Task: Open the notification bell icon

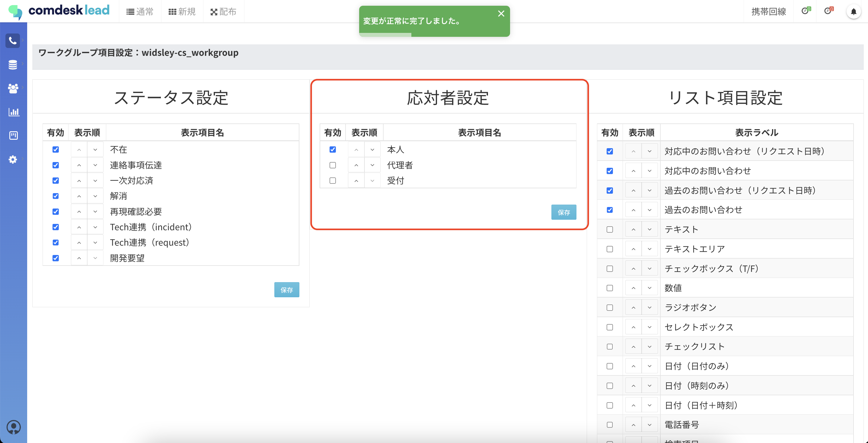Action: pyautogui.click(x=853, y=12)
